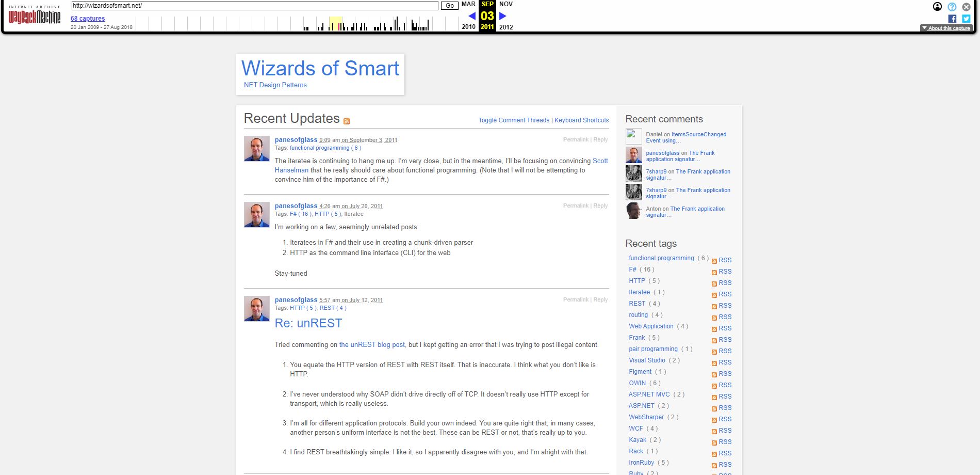Click the RSS feed icon beside Recent Updates

pos(347,121)
